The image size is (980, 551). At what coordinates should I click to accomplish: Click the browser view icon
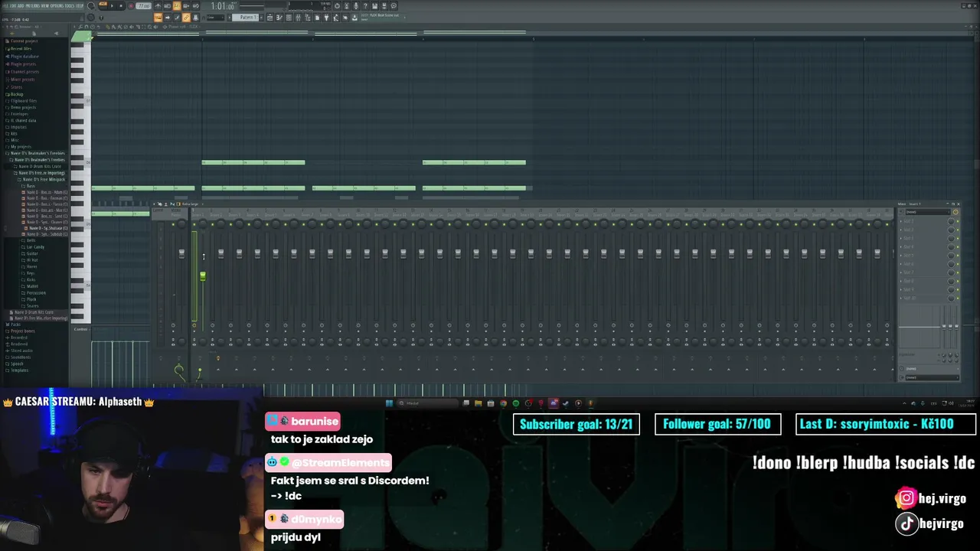(307, 17)
